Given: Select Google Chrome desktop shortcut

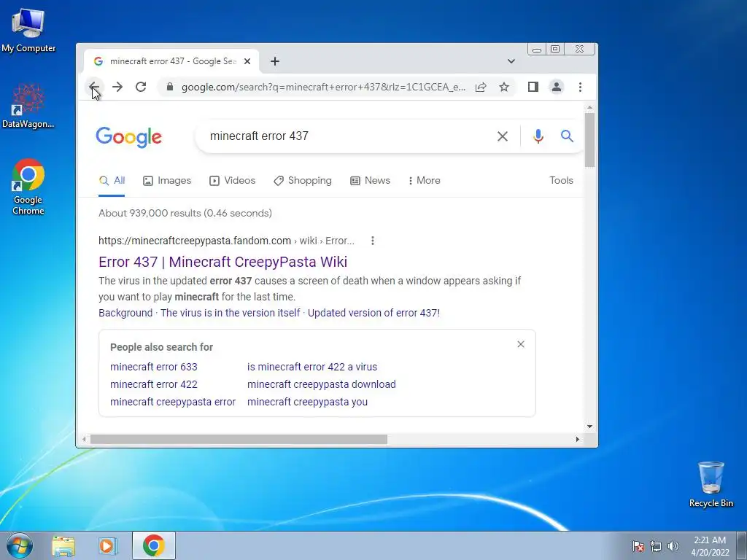Looking at the screenshot, I should (28, 187).
